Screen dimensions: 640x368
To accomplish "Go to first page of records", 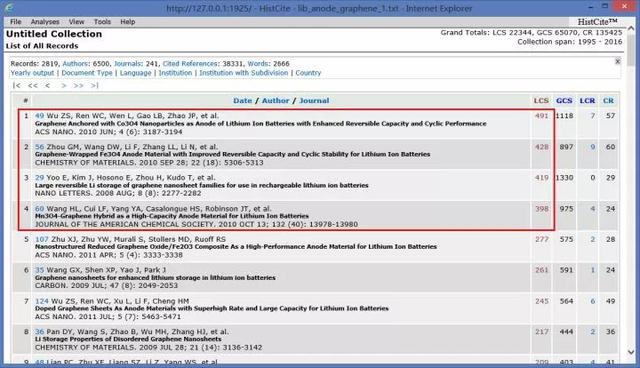I will point(16,85).
